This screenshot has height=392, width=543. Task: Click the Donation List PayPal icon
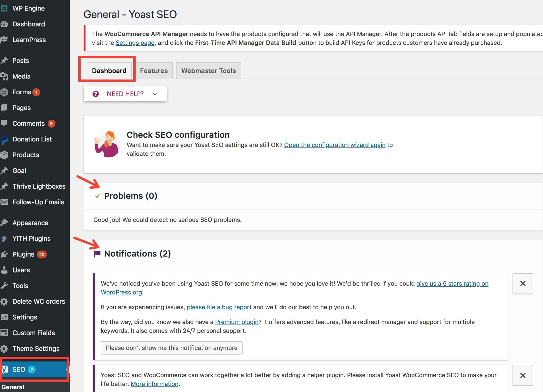[5, 139]
